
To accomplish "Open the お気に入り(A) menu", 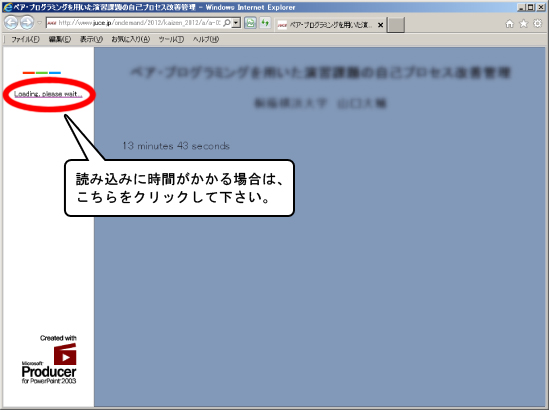I will [x=131, y=39].
